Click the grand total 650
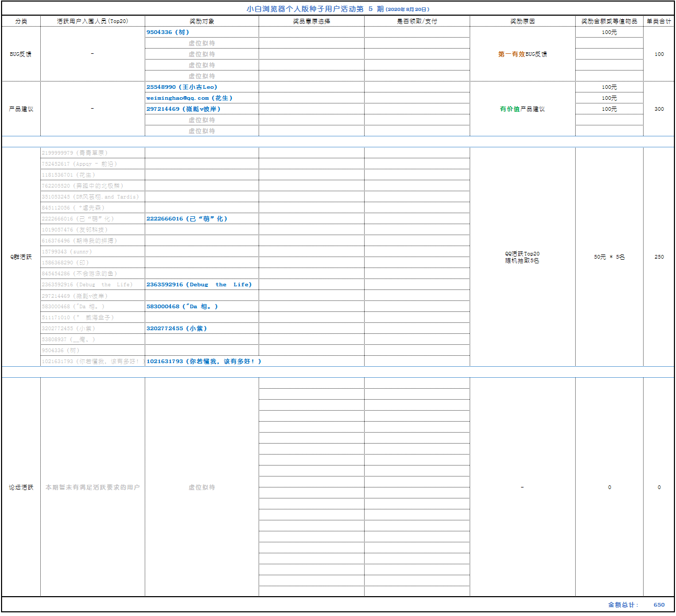This screenshot has width=676, height=616. pyautogui.click(x=659, y=605)
